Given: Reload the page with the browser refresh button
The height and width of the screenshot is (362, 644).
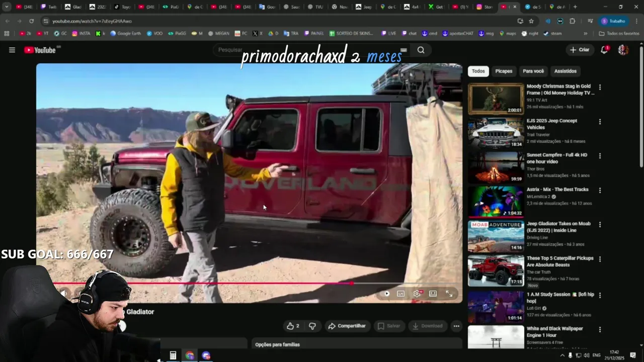Looking at the screenshot, I should pyautogui.click(x=31, y=21).
